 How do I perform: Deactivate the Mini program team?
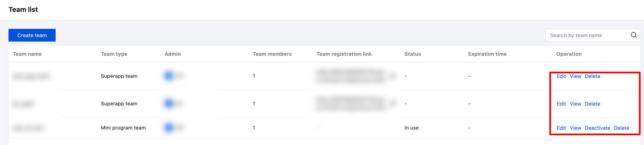pos(597,128)
